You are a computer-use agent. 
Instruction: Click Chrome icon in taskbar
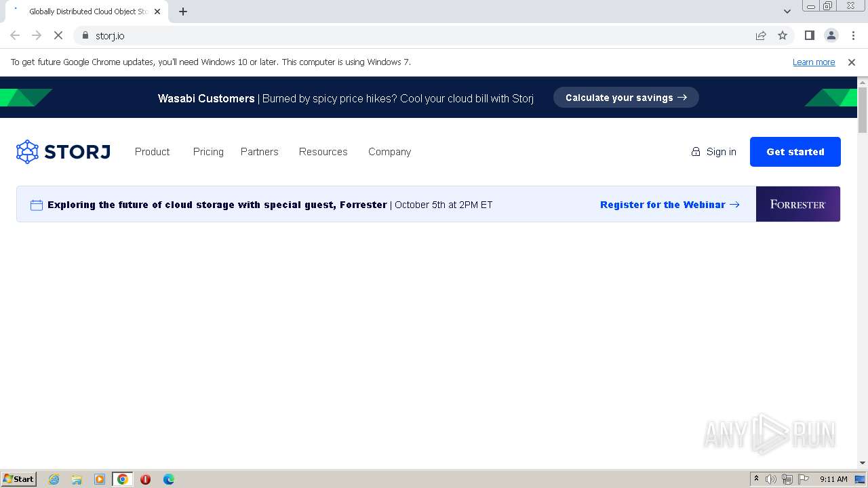122,479
